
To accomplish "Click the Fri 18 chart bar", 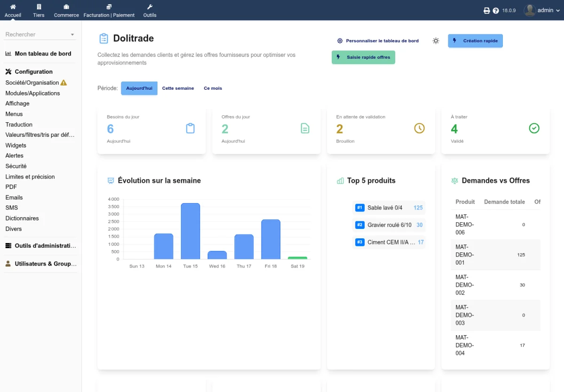I will pyautogui.click(x=271, y=239).
